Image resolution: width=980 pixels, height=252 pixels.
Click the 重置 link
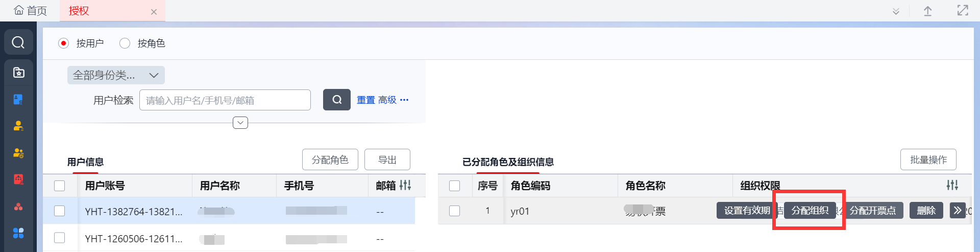click(365, 100)
